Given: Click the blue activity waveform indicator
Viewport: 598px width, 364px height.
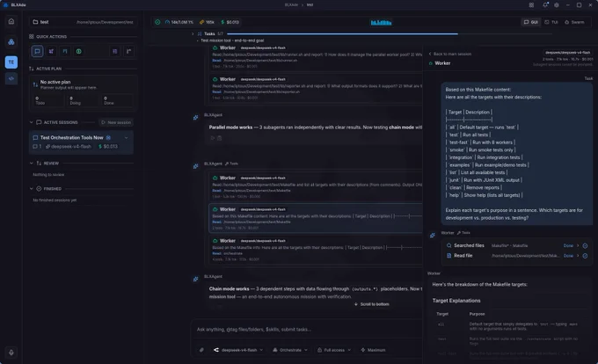Looking at the screenshot, I should [x=381, y=23].
